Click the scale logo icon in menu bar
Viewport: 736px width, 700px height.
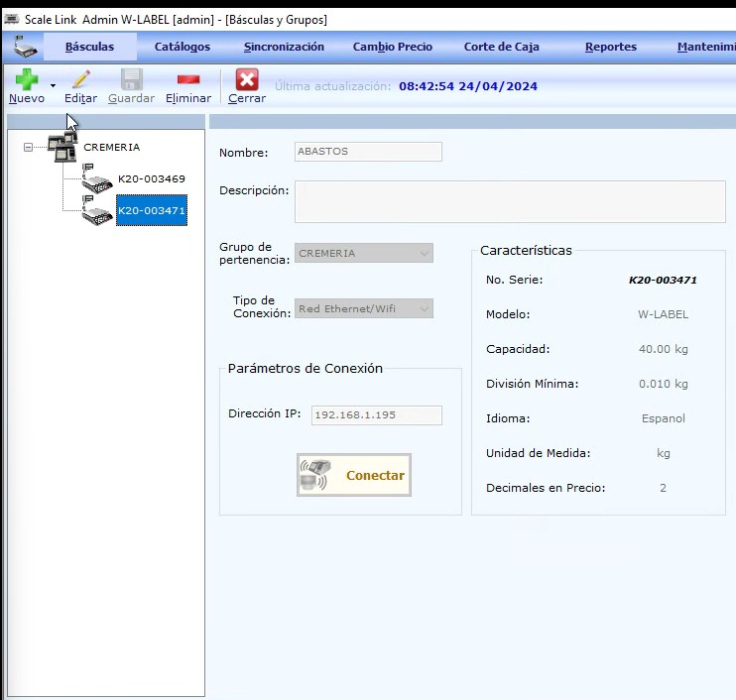coord(24,47)
